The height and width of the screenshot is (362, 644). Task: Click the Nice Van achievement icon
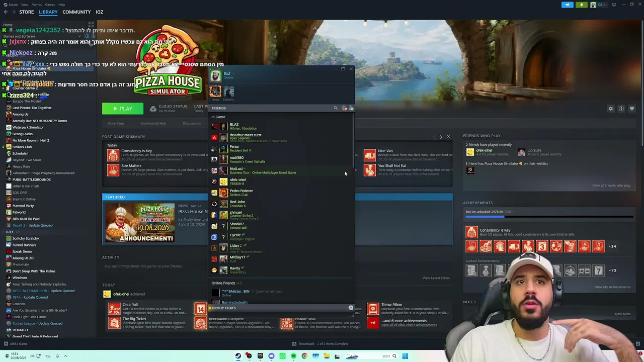370,155
